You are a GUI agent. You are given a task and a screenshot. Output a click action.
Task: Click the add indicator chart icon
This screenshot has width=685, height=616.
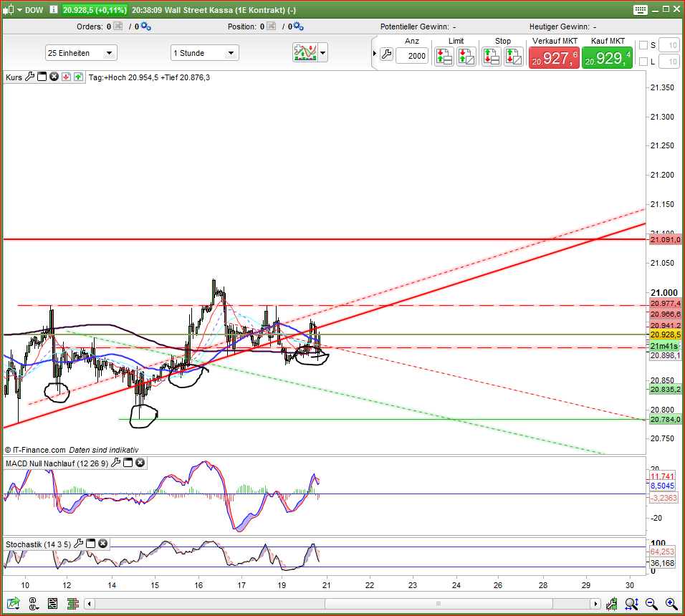pos(305,53)
